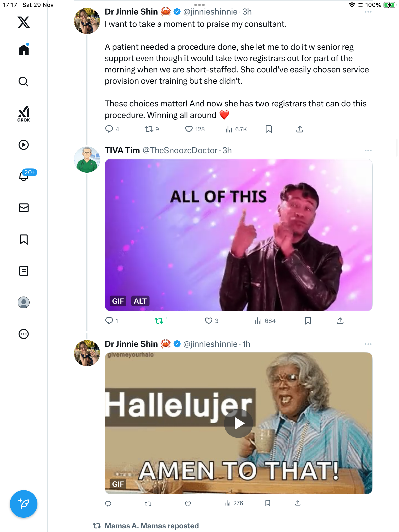View ALT text on ALL OF THIS GIF
Screen dimensions: 399x532
tap(140, 301)
